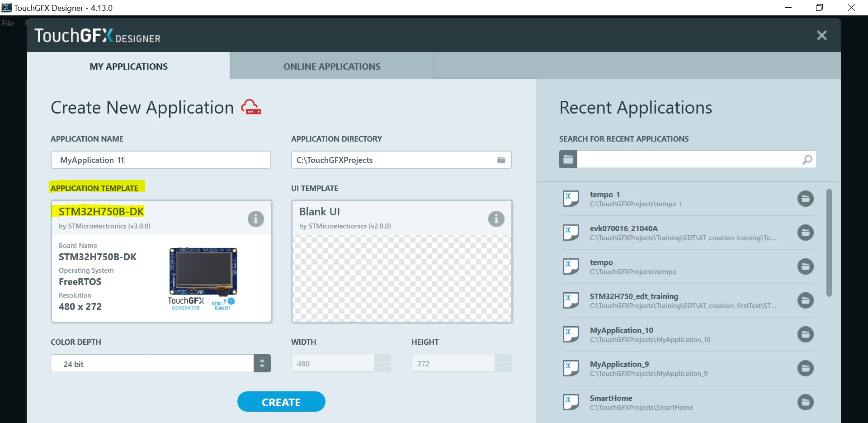Open the File menu

click(8, 24)
